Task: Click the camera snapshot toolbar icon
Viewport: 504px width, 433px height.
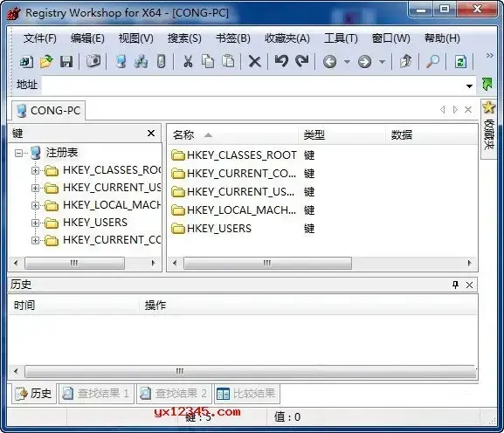Action: (93, 61)
